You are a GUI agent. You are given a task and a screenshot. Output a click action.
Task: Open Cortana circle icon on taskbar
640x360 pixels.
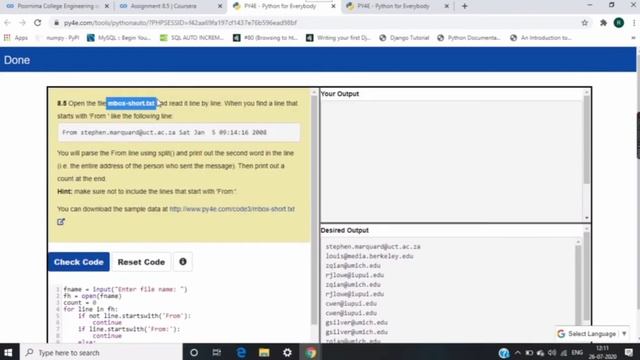194,352
